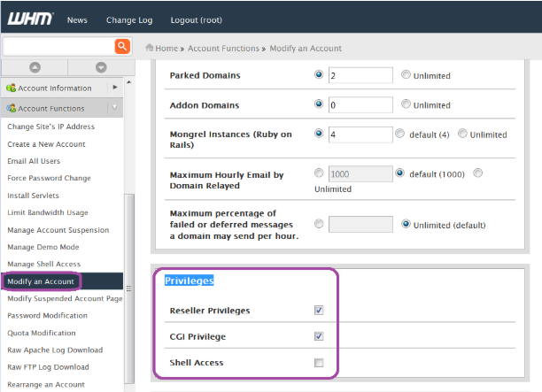Click Mongrel Instances value field
542x392 pixels.
(360, 135)
